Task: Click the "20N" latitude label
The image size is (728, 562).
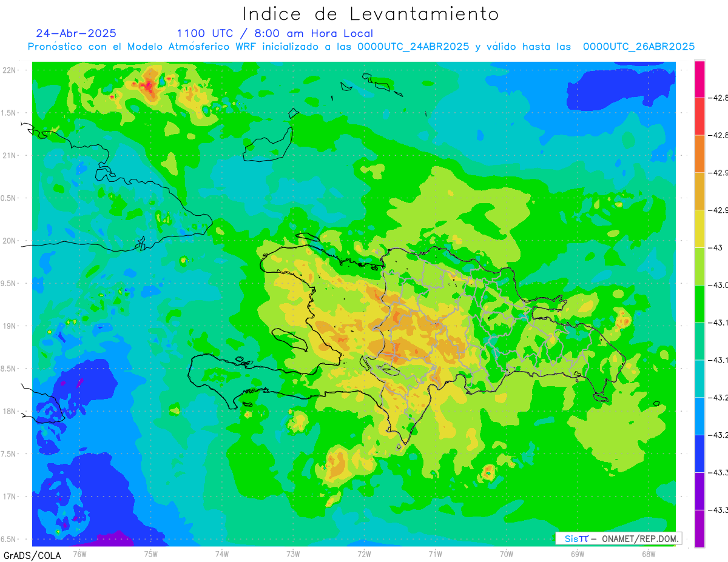Action: pyautogui.click(x=10, y=241)
